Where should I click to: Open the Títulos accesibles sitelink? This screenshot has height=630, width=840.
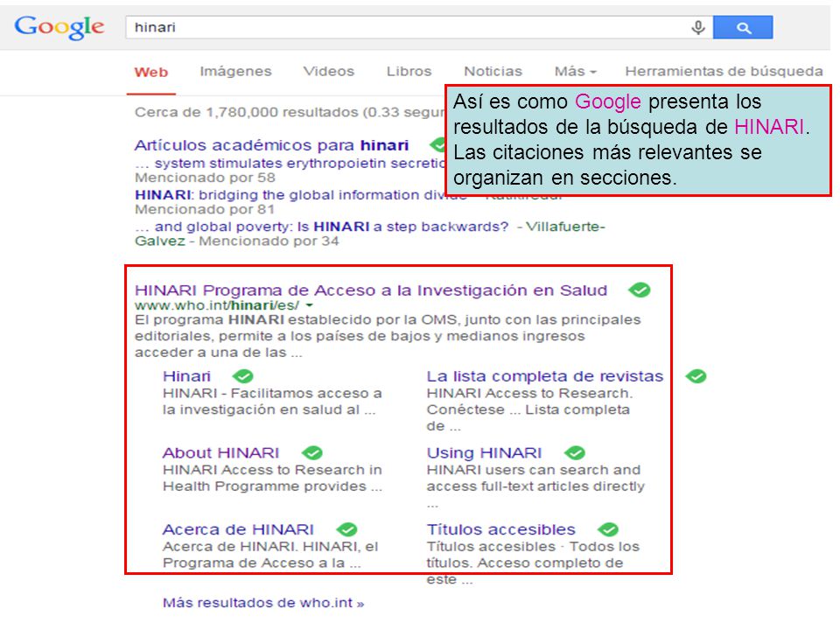[x=500, y=530]
